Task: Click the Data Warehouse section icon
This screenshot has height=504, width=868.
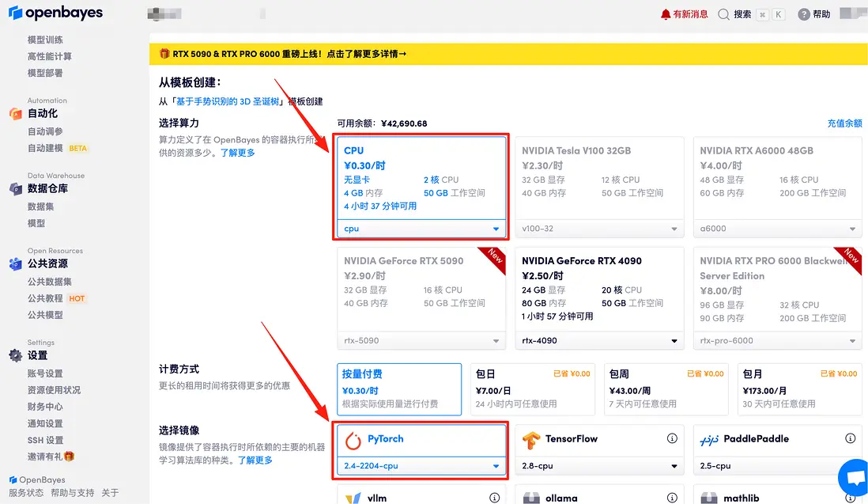Action: tap(16, 189)
